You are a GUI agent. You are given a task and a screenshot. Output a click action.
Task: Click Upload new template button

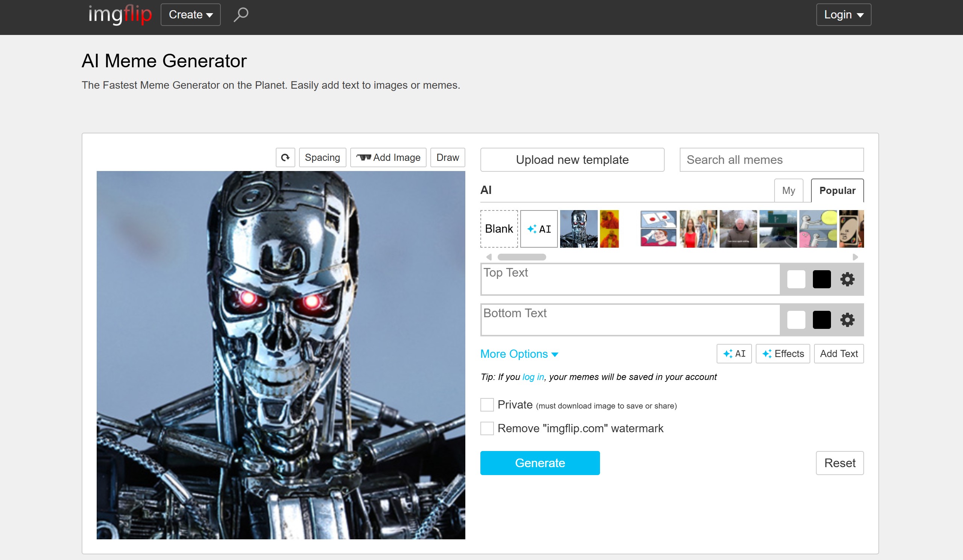tap(572, 160)
